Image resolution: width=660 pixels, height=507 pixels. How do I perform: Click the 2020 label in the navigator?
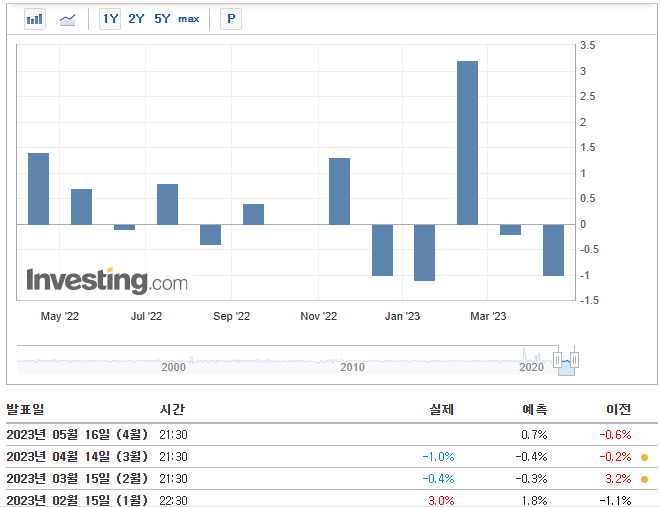(531, 367)
